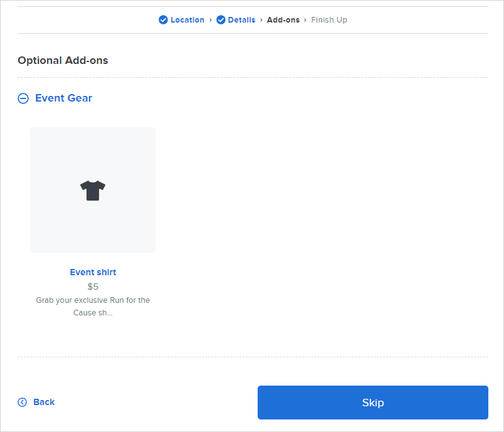Click the $5 price text
The width and height of the screenshot is (504, 432).
[93, 287]
